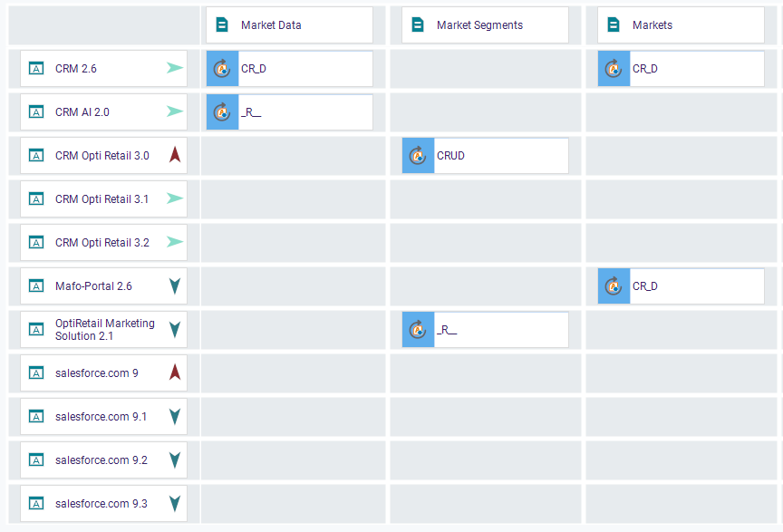Viewport: 783px width, 532px height.
Task: Click the CRM 2.6 application icon
Action: [x=36, y=69]
